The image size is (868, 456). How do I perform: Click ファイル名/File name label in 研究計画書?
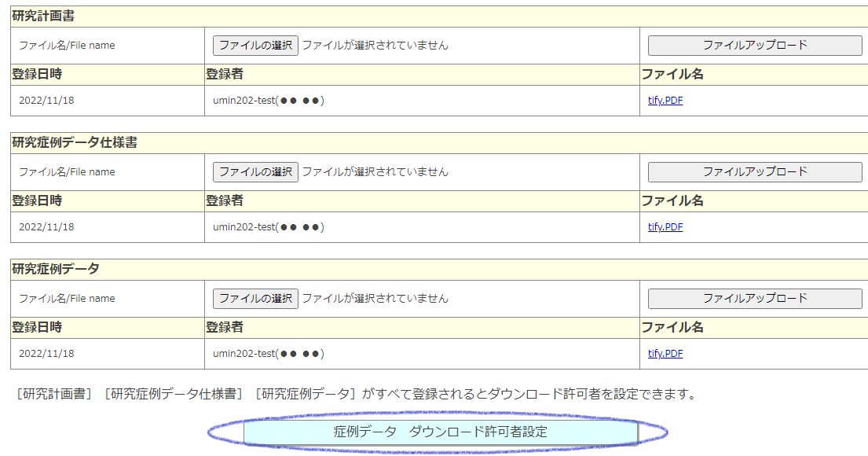pyautogui.click(x=67, y=46)
